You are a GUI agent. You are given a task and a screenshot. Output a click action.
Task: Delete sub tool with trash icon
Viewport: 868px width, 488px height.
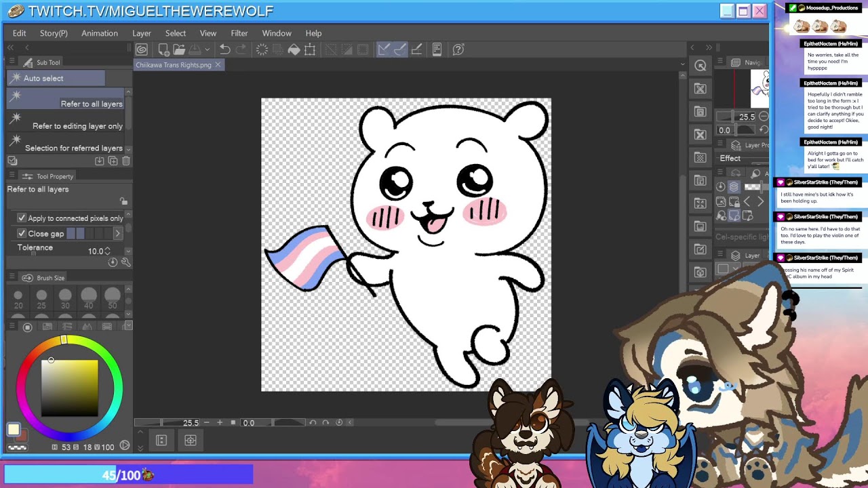point(126,161)
